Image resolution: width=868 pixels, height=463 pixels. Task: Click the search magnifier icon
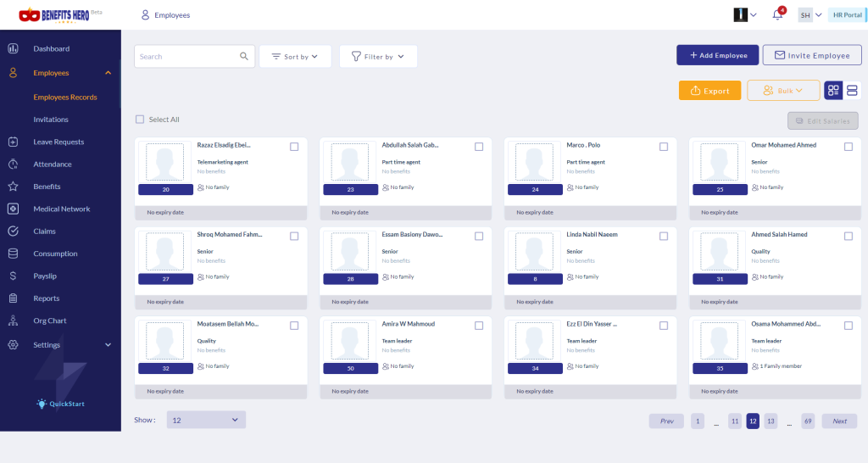244,57
